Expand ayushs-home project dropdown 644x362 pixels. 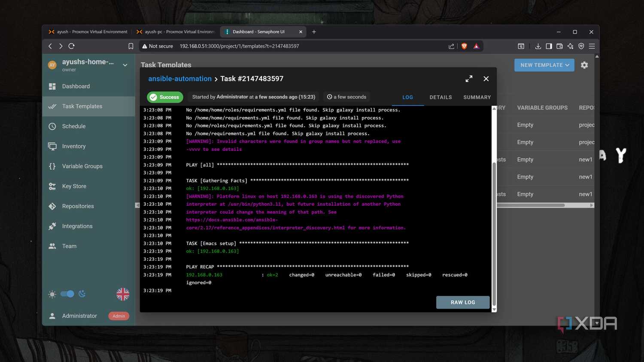[x=125, y=65]
